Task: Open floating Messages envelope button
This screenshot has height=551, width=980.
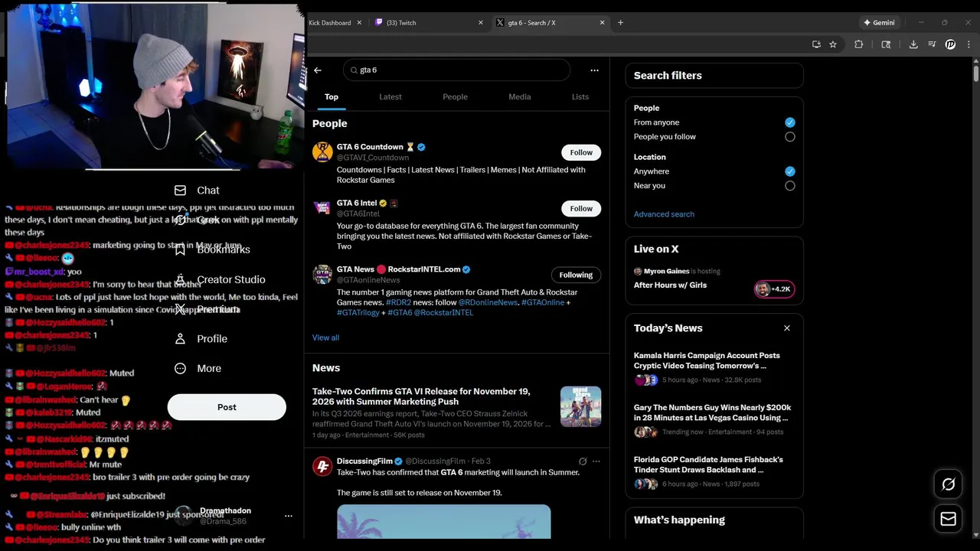Action: [948, 519]
